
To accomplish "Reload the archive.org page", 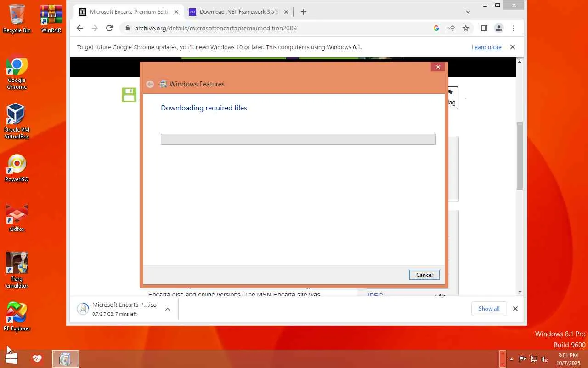I will (109, 28).
